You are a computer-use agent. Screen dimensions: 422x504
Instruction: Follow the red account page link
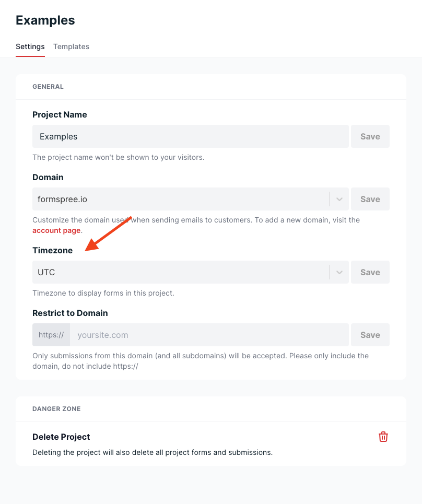click(x=56, y=230)
